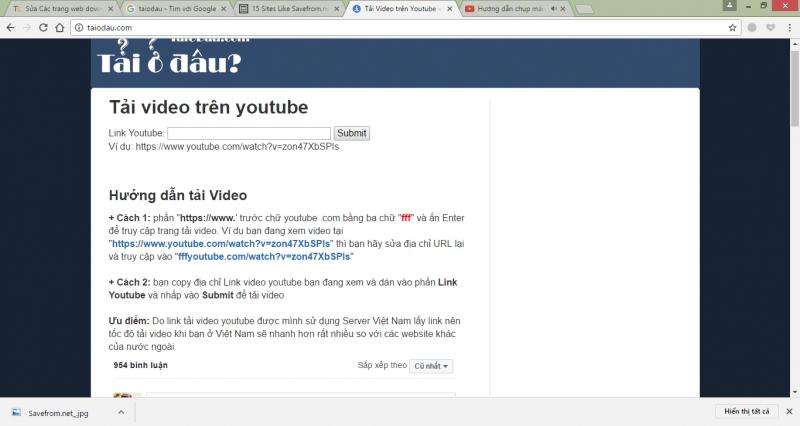Screen dimensions: 800x426
Task: Close the downloads bar with the X
Action: point(789,412)
